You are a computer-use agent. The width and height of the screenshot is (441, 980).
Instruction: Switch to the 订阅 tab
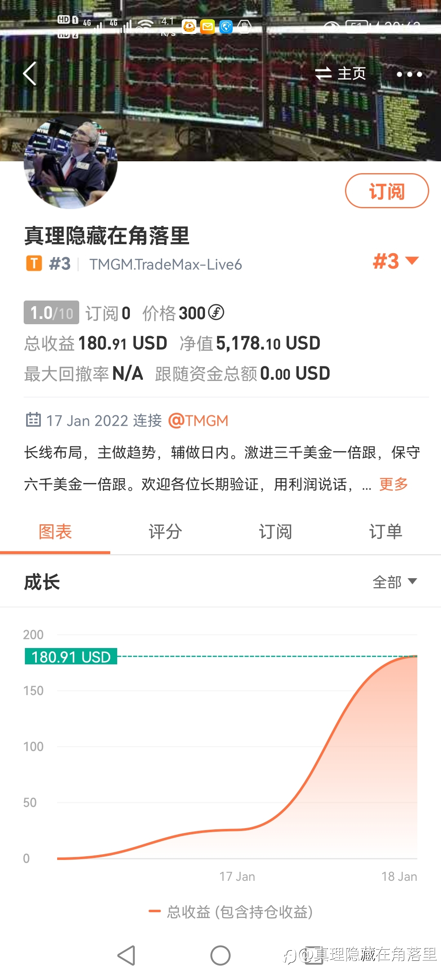coord(276,532)
